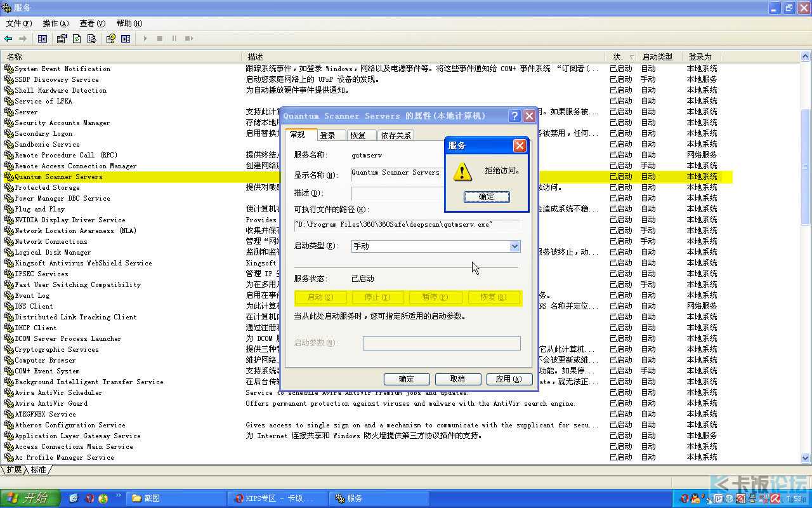Click the Services window title bar icon
The image size is (812, 508).
pos(6,8)
